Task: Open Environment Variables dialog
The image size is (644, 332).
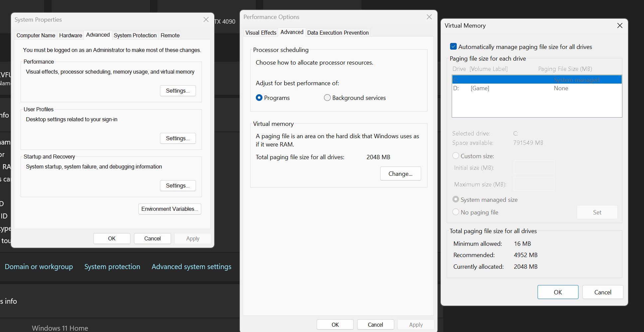Action: point(170,209)
